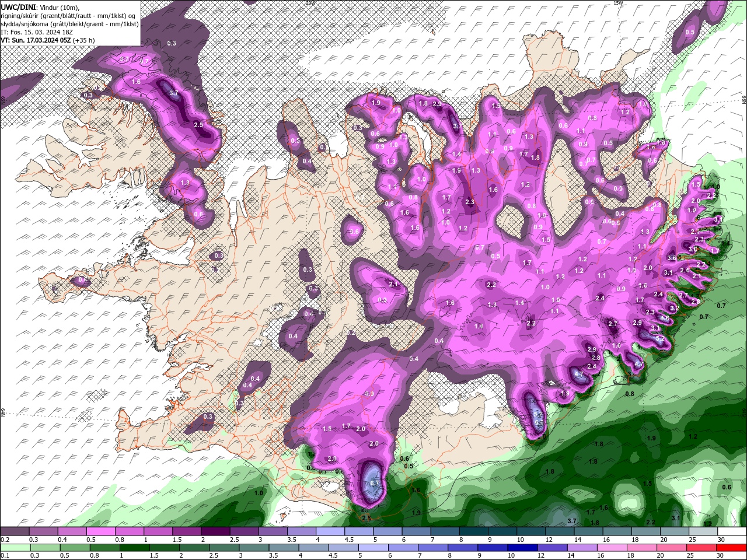Screen dimensions: 747x560
Task: Select the initial time text 'IT: Fös. 15. 03. 2024 18Z'
Action: point(37,32)
